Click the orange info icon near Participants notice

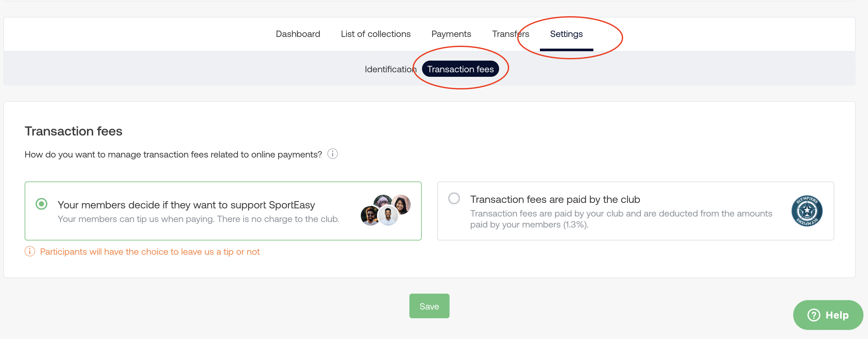30,251
